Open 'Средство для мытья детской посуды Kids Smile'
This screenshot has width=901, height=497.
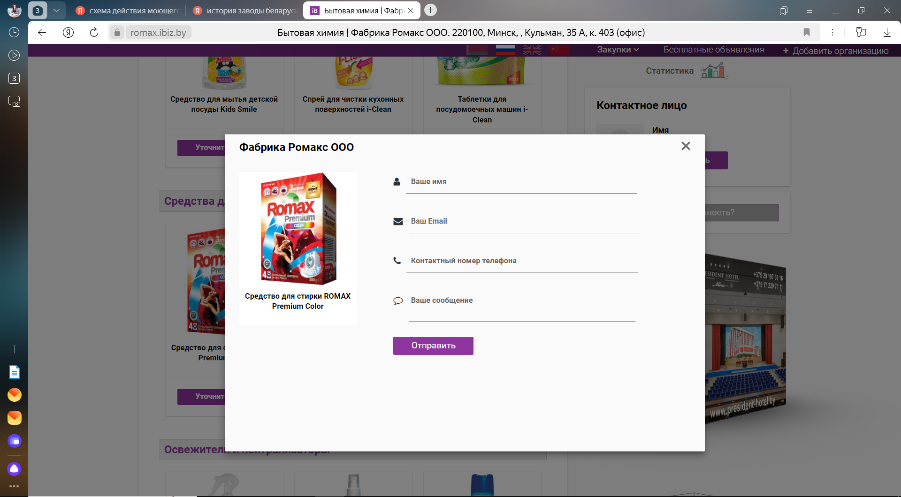tap(224, 104)
